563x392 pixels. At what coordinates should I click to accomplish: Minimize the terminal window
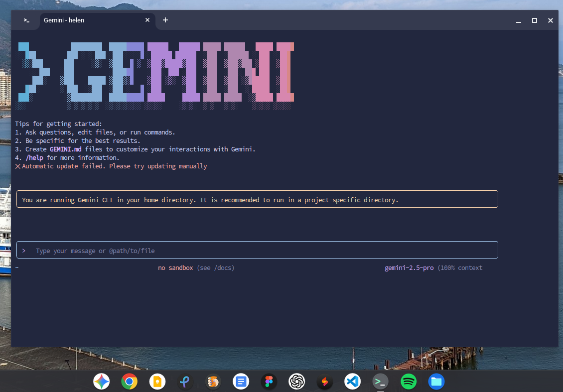pos(519,20)
